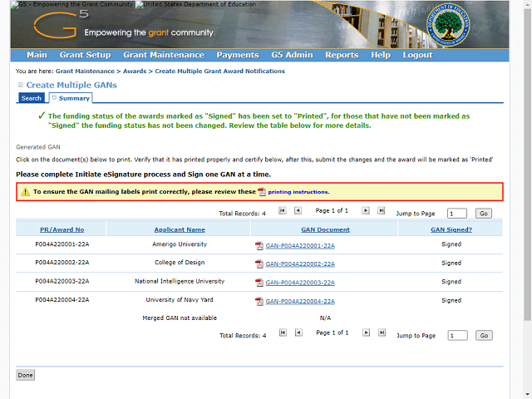532x399 pixels.
Task: Click next page arrow in bottom pagination
Action: (366, 332)
